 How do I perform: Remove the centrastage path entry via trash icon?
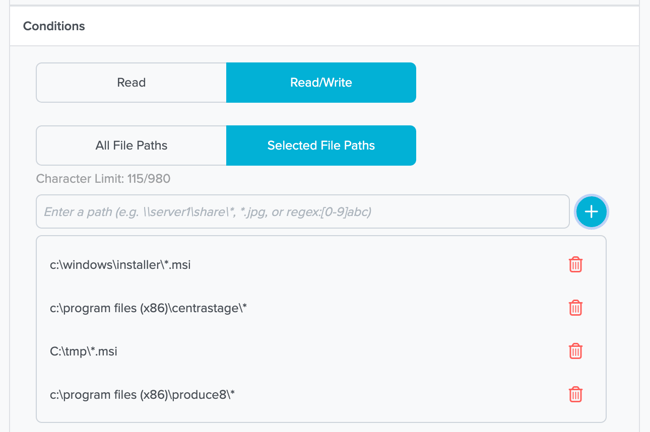click(575, 308)
